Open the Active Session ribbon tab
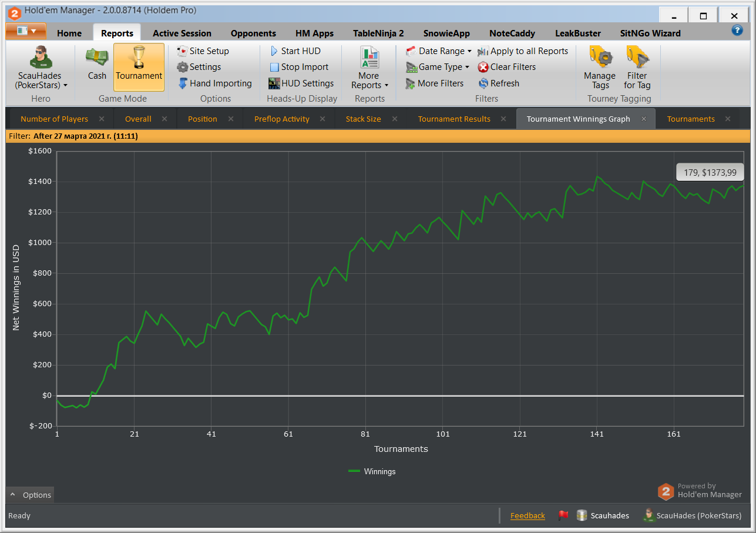The width and height of the screenshot is (756, 533). [182, 33]
